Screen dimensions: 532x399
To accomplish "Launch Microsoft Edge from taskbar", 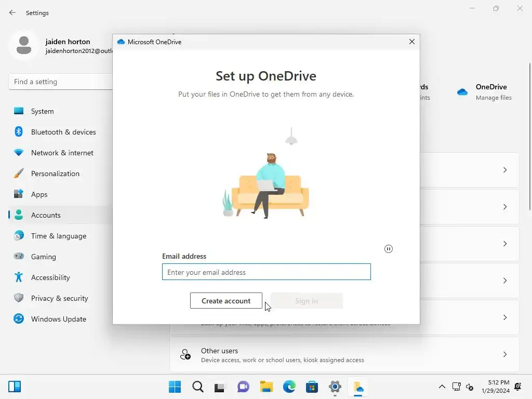I will click(289, 387).
